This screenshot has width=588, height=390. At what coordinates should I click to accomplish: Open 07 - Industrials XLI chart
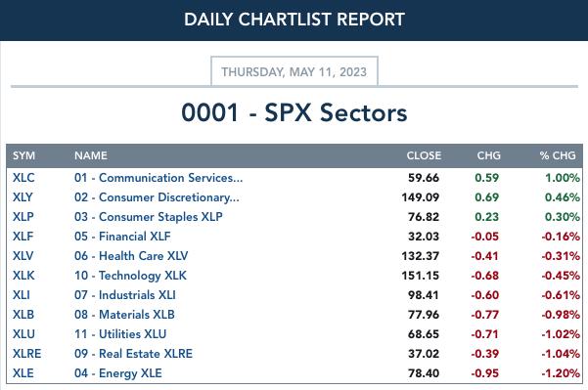[x=124, y=295]
